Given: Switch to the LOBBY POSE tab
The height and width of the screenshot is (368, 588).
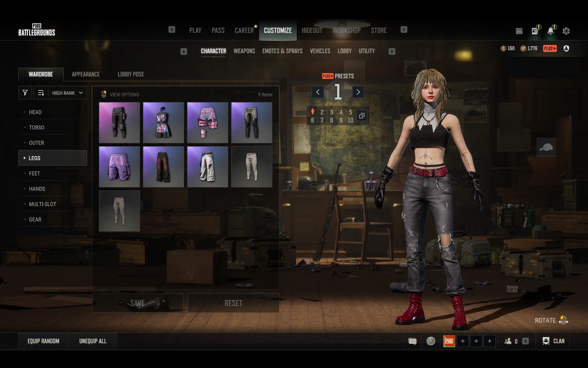Looking at the screenshot, I should point(131,74).
